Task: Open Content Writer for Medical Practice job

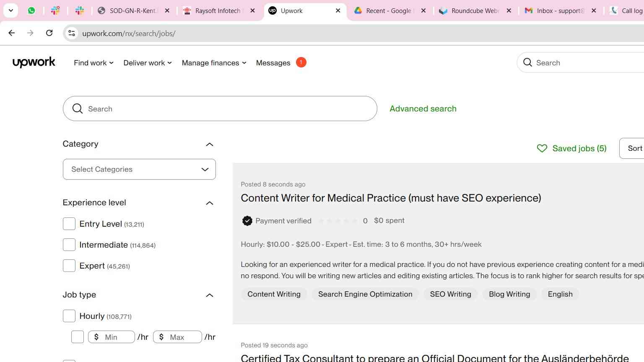Action: coord(391,198)
